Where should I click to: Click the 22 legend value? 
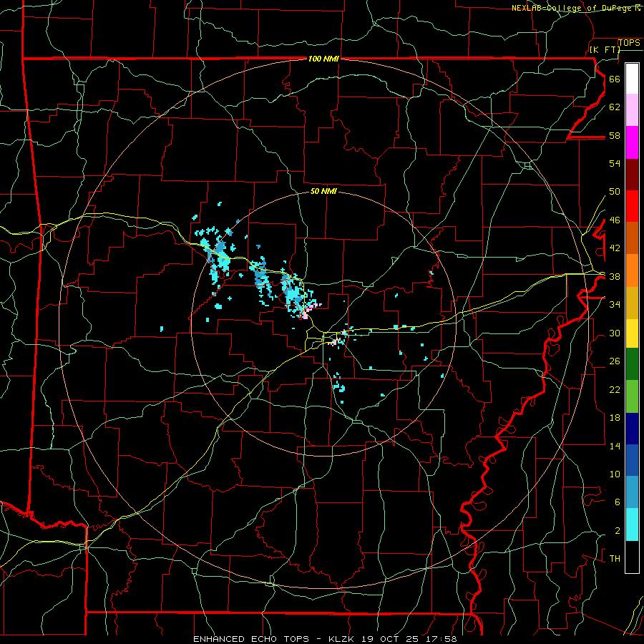tap(615, 389)
